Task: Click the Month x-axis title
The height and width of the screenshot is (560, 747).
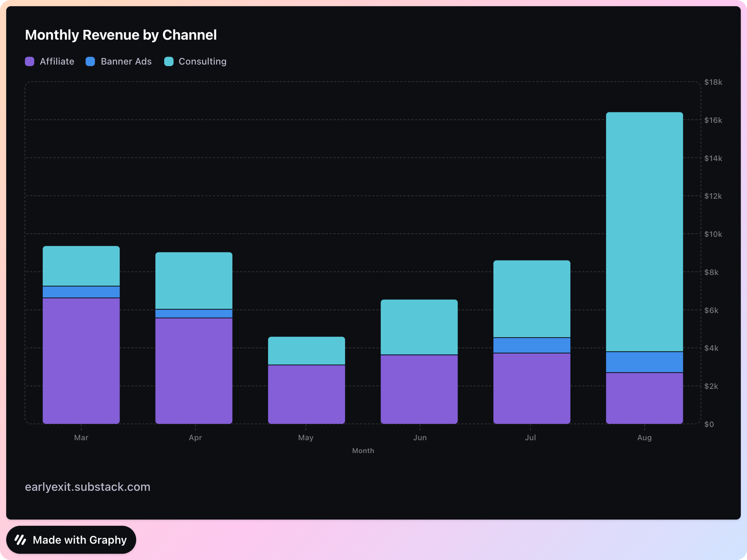Action: coord(363,451)
